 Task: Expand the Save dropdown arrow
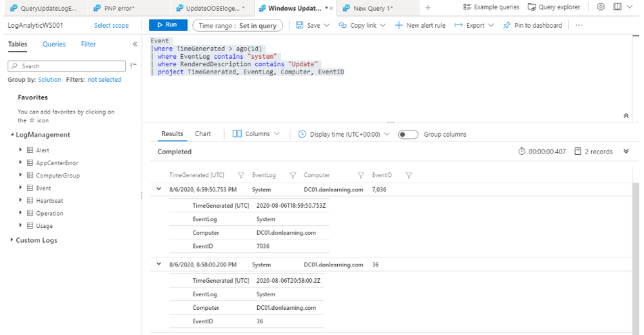327,25
